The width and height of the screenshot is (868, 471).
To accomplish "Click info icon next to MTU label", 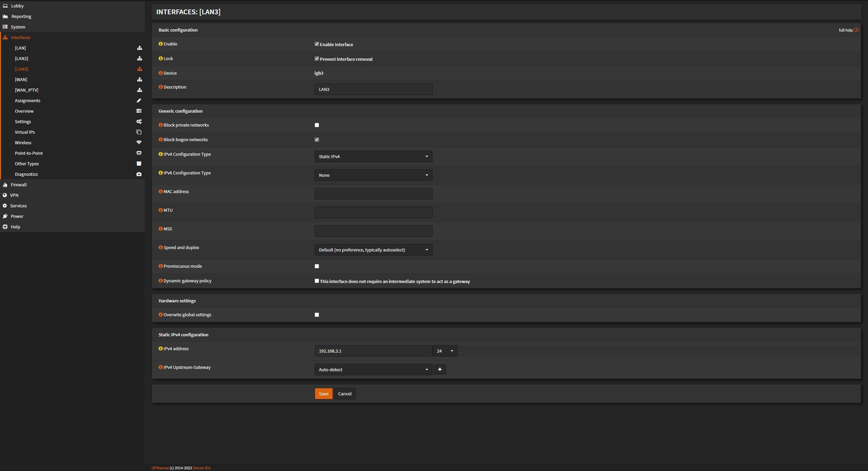I will point(161,210).
